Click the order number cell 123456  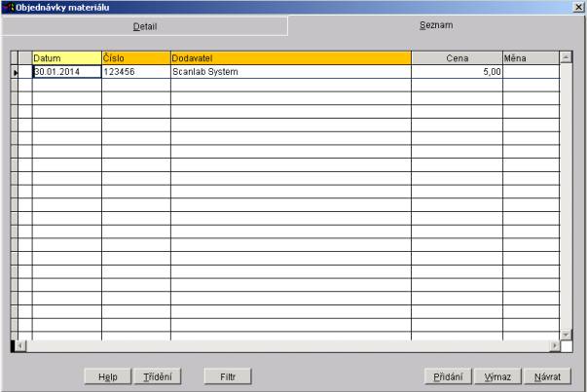[135, 72]
